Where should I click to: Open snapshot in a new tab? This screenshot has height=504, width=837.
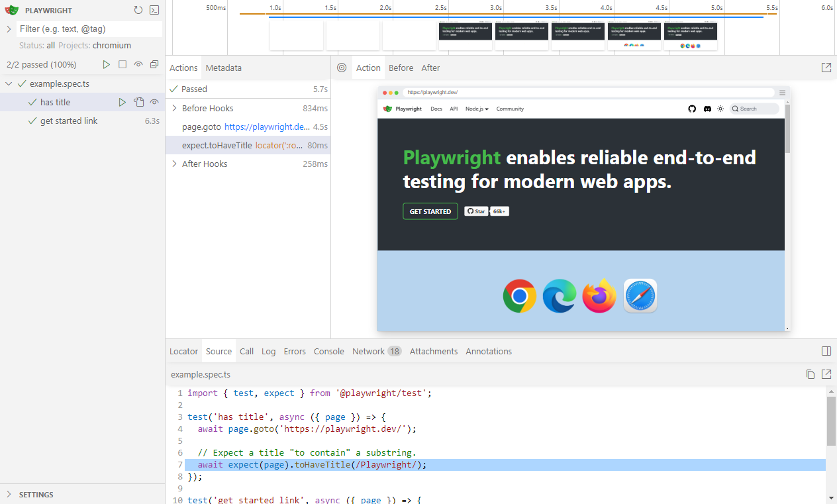click(826, 68)
